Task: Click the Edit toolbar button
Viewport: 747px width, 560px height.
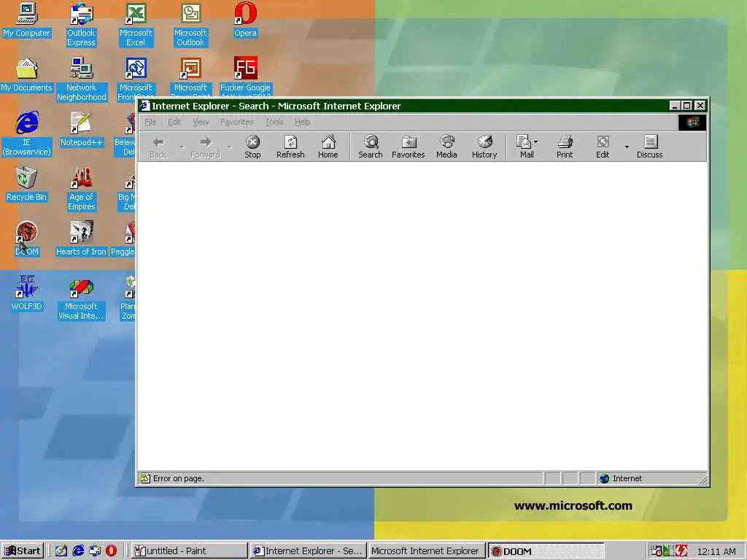Action: pyautogui.click(x=602, y=147)
